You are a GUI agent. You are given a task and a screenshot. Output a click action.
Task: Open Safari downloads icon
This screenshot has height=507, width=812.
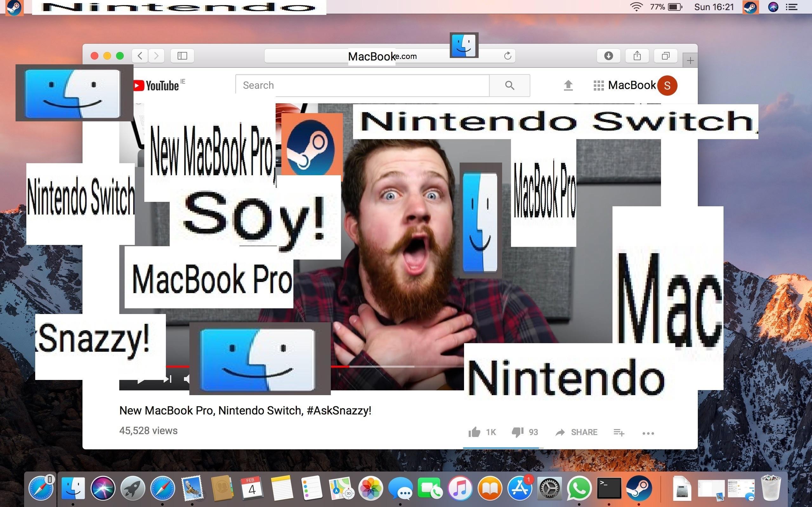(608, 56)
